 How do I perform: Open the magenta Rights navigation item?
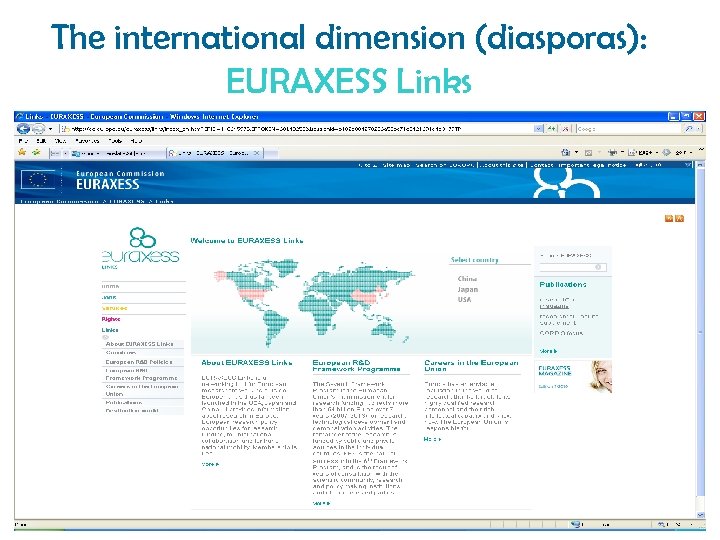111,319
